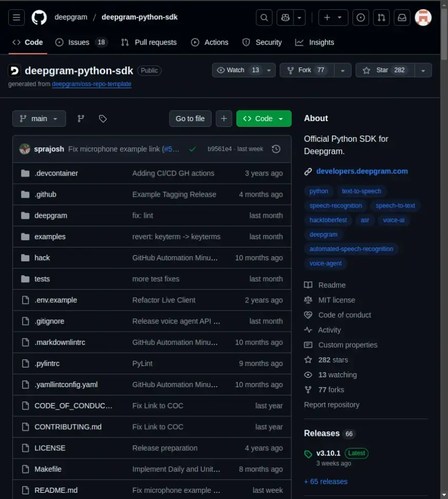Expand the fork options dropdown arrow
This screenshot has height=499, width=448.
coord(343,70)
